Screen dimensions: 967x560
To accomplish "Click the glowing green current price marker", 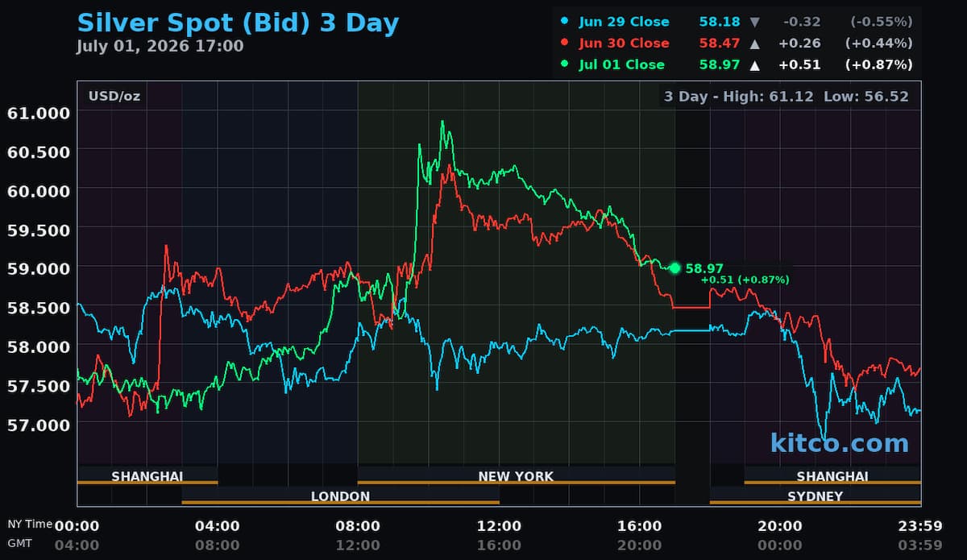I will [x=675, y=268].
